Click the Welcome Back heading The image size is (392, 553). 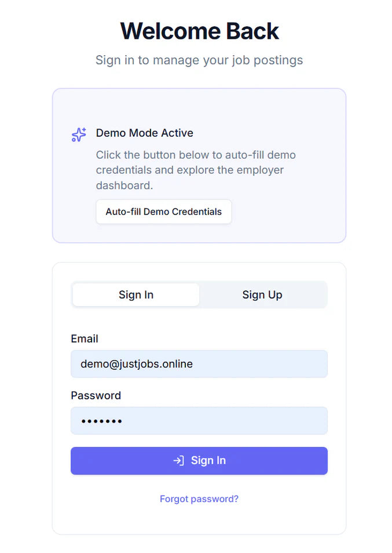pos(199,31)
